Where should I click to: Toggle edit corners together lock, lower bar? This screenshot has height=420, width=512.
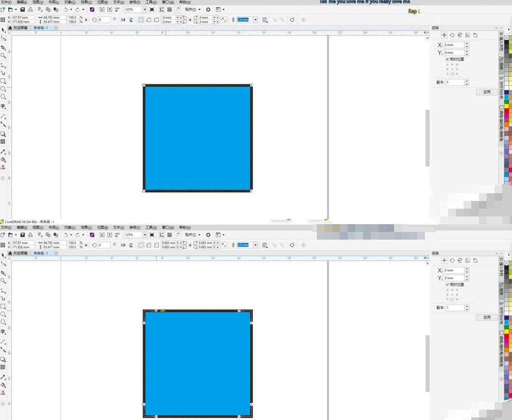click(190, 245)
